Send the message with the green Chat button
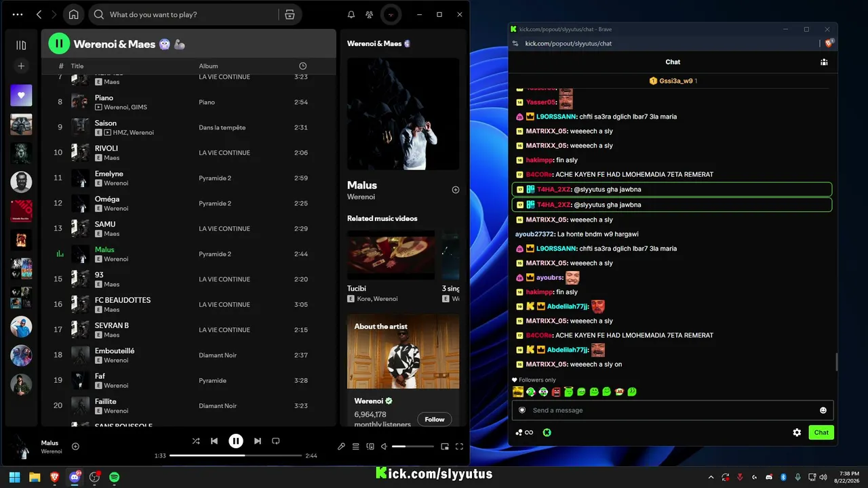The width and height of the screenshot is (868, 488). [821, 432]
